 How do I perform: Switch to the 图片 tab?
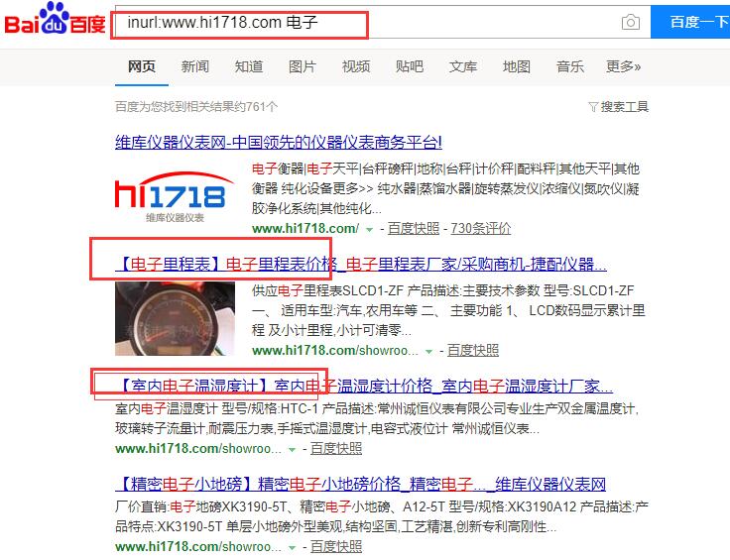pyautogui.click(x=303, y=66)
